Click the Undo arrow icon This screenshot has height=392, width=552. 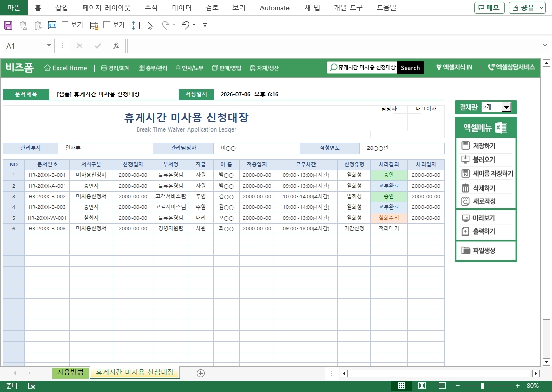[186, 25]
